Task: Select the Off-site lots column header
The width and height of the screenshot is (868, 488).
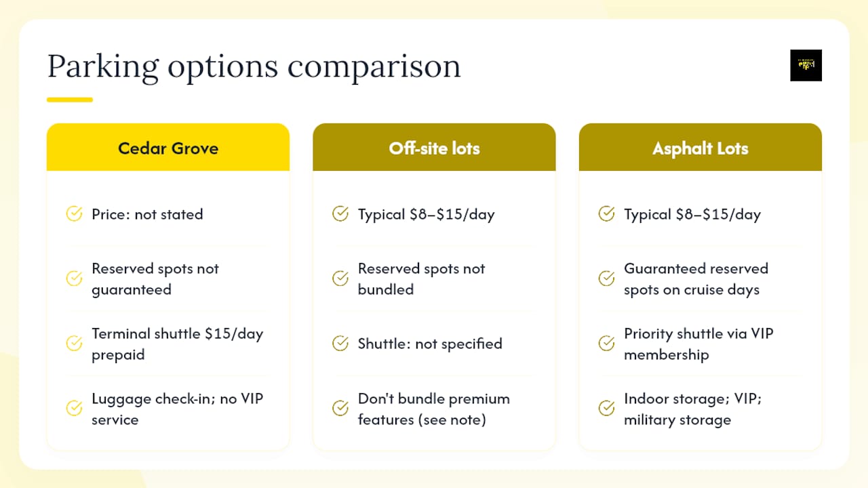Action: click(x=434, y=147)
